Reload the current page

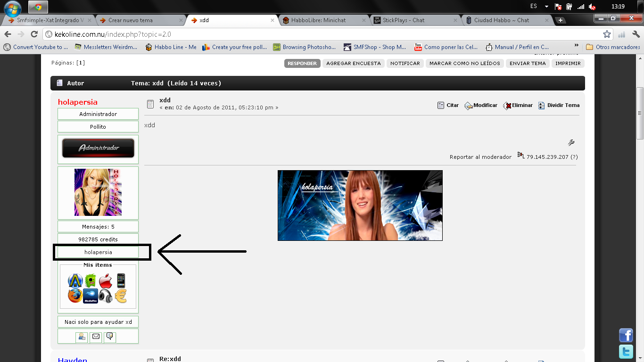coord(34,34)
